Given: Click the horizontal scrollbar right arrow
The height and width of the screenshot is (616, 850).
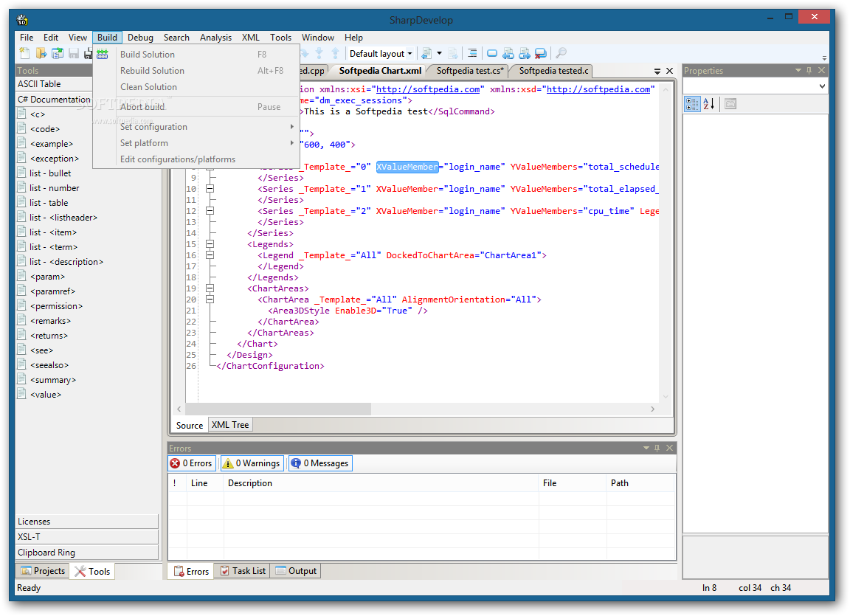Looking at the screenshot, I should (653, 409).
